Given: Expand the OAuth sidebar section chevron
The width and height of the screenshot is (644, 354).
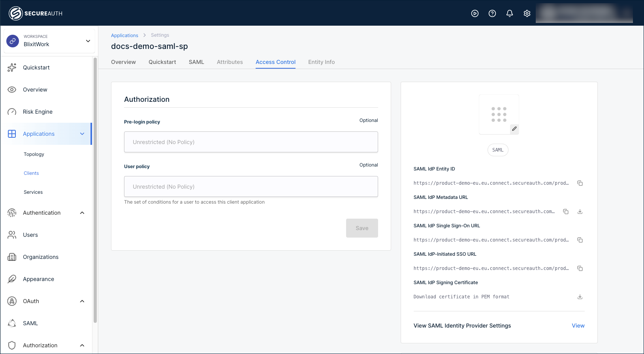Looking at the screenshot, I should click(x=82, y=301).
